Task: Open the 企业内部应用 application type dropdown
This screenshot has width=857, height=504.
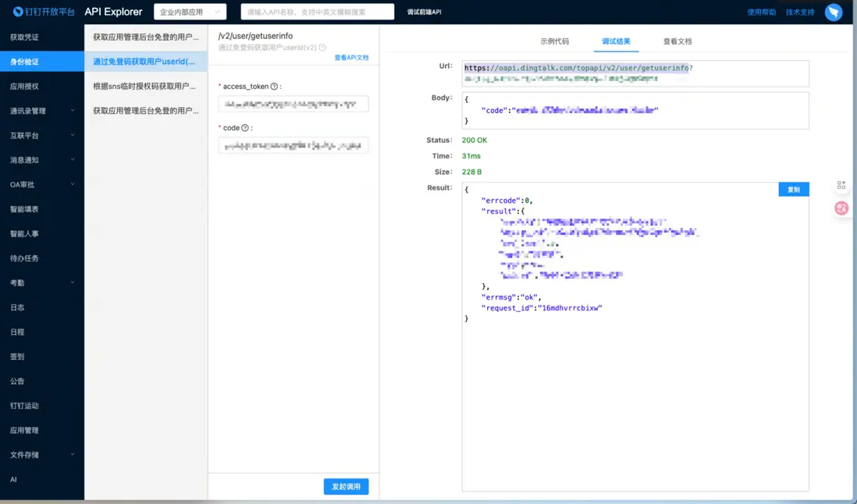Action: pyautogui.click(x=190, y=12)
